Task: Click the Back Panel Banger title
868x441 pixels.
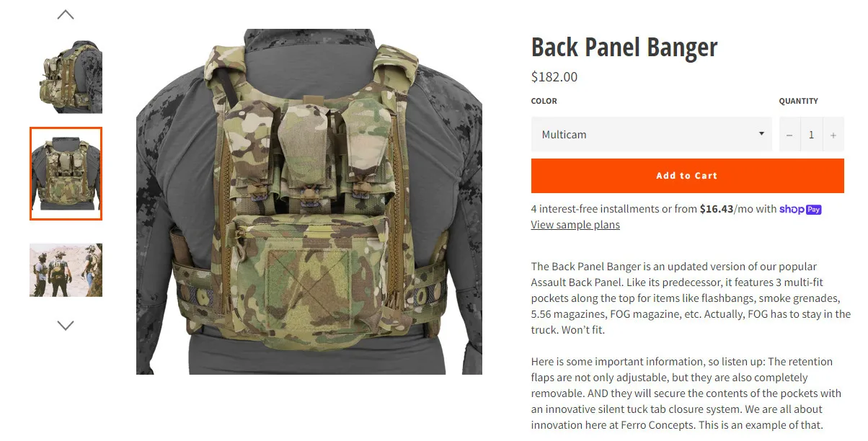Action: point(624,48)
